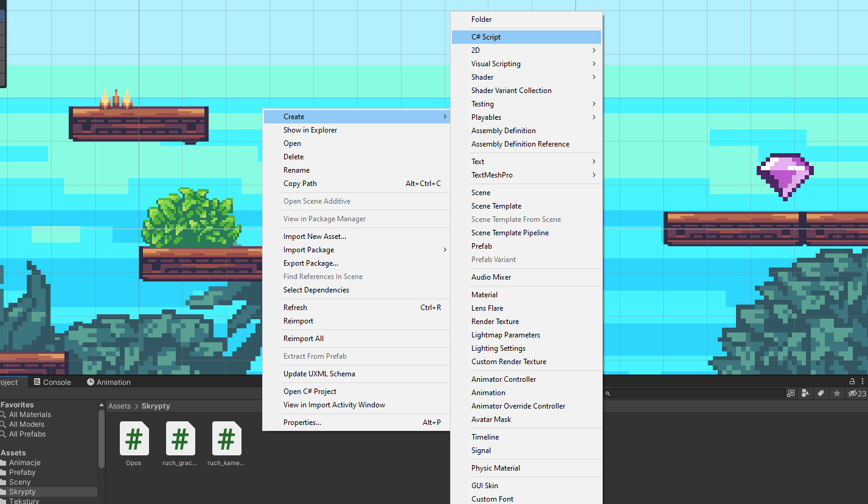Select the ruch_kame C# script icon
The height and width of the screenshot is (504, 868).
coord(226,438)
